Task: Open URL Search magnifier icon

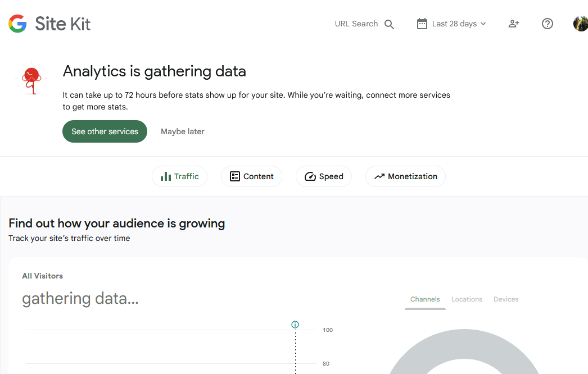Action: tap(389, 24)
